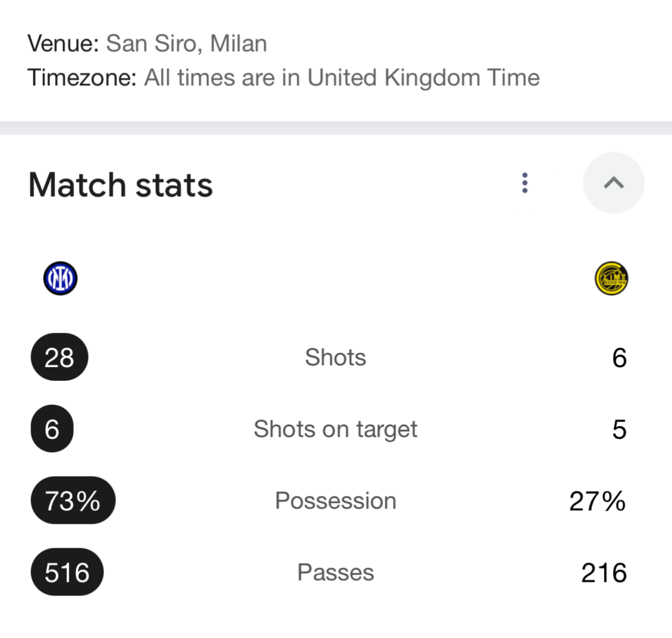Tap the Bodø/Glimt yellow team crest

[611, 278]
